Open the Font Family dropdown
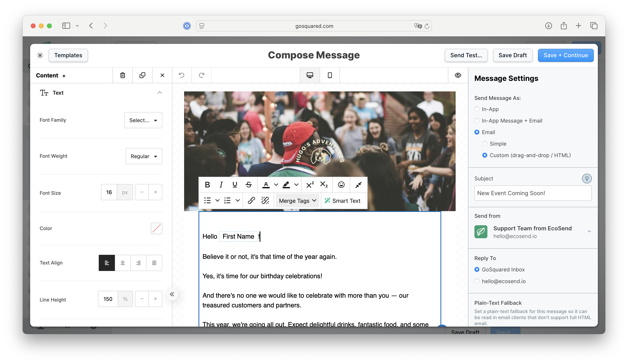Screen dimensions: 628x364 click(x=143, y=120)
